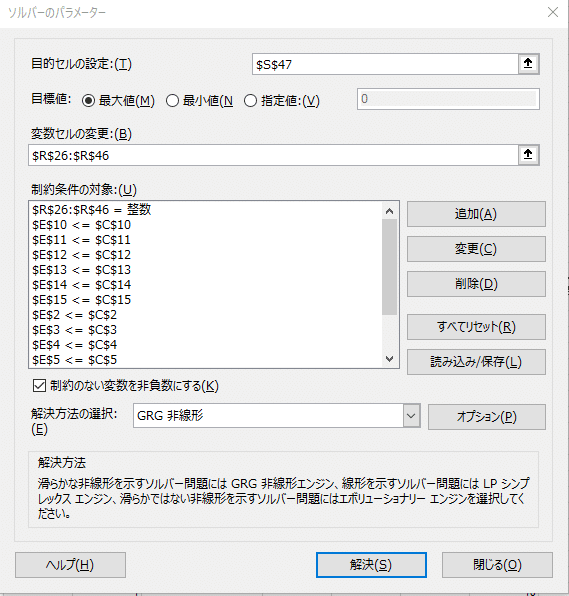Click the 読み込み/保存(L) button
Screen dimensions: 569x596
[476, 362]
